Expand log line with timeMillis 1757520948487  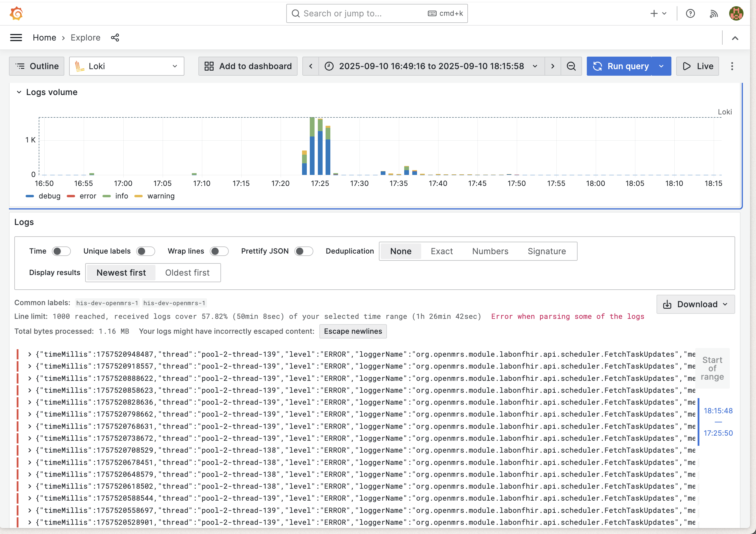[x=29, y=355]
